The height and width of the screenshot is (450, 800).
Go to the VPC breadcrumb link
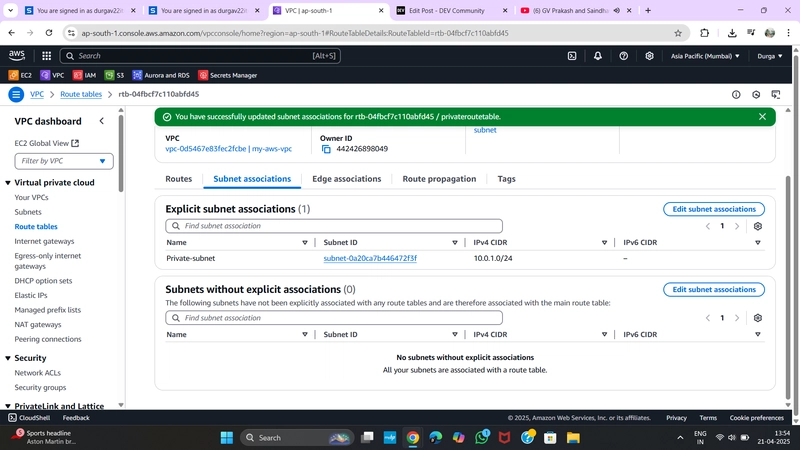37,94
